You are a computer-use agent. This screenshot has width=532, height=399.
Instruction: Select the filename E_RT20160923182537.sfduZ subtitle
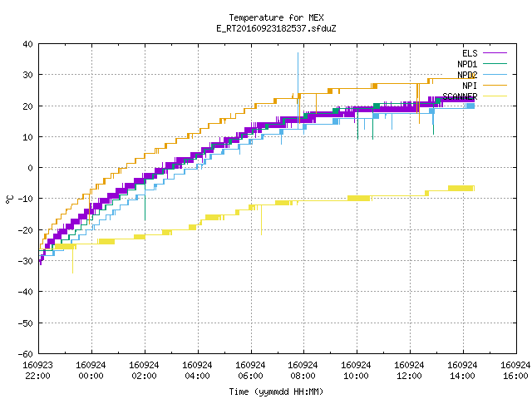coord(276,28)
